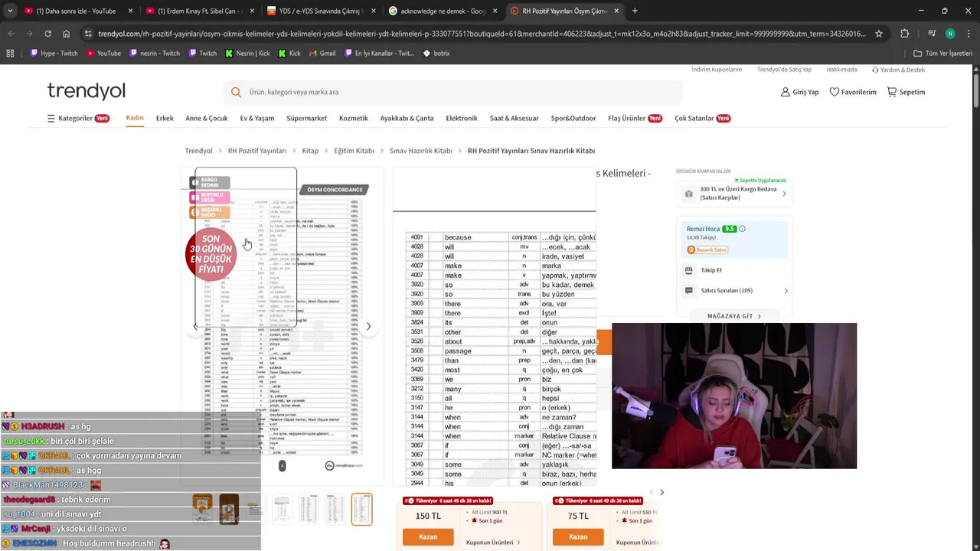Open the Hype - Twitch bookmark
Viewport: 980px width, 551px height.
(54, 54)
